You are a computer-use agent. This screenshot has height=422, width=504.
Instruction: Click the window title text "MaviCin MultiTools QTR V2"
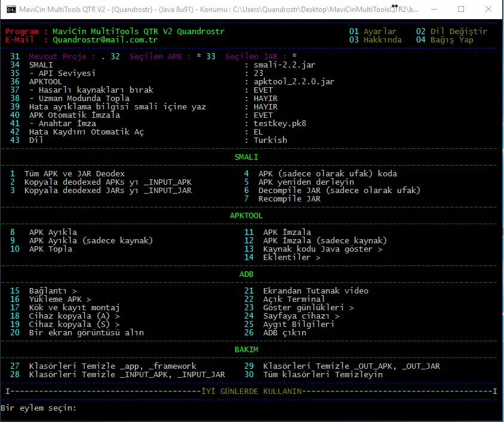(62, 10)
